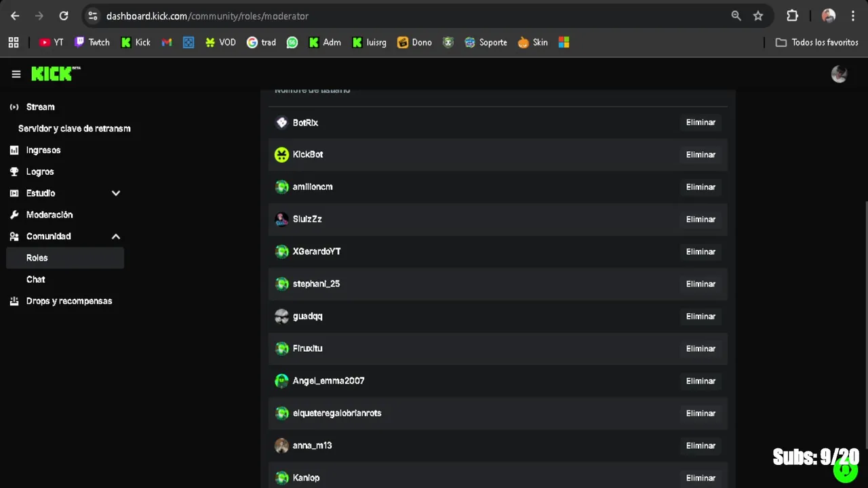Go back in browser history
The image size is (868, 488).
pos(15,16)
